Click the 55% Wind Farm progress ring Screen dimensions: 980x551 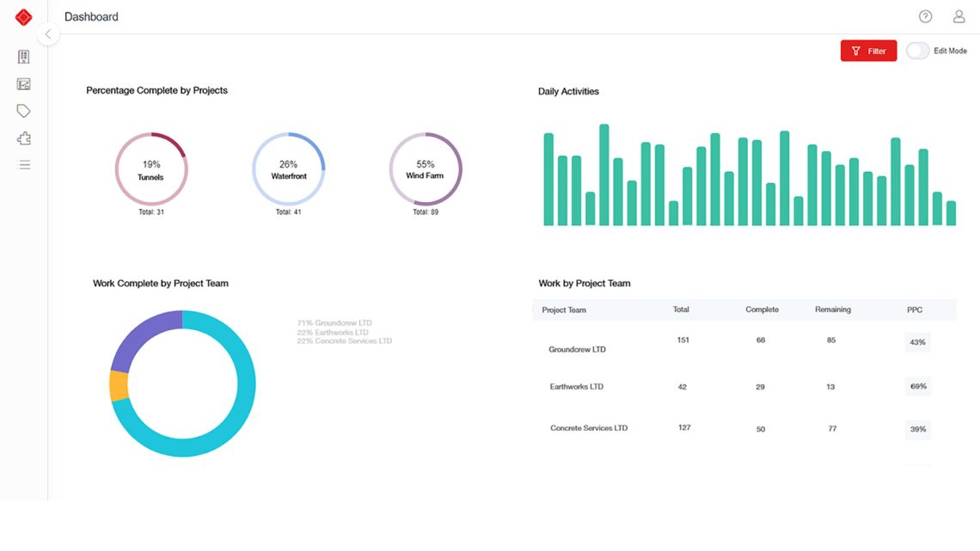[426, 168]
